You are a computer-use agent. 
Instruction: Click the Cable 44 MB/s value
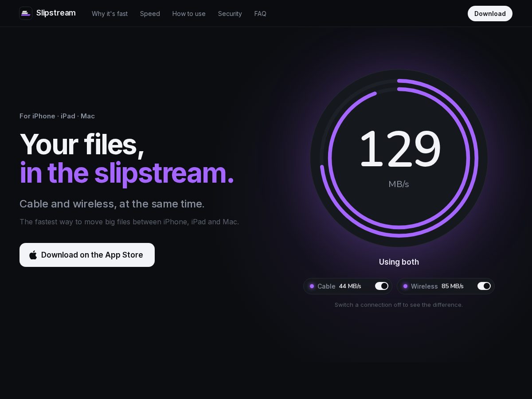click(350, 286)
